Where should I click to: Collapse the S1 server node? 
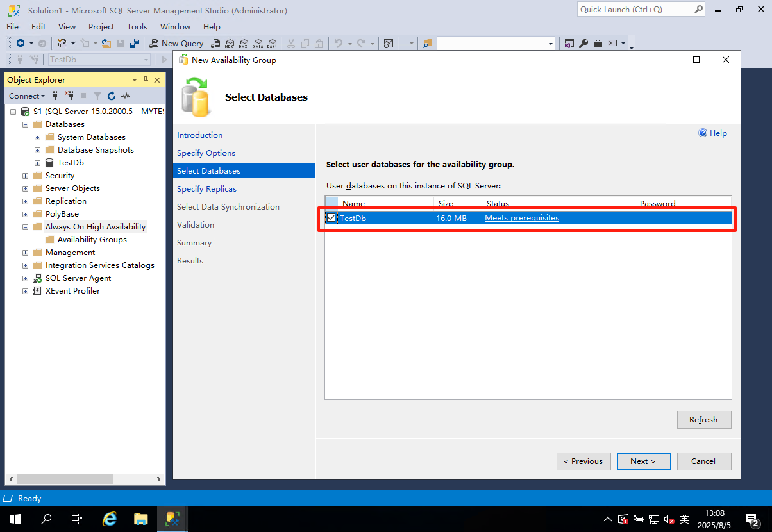point(13,112)
